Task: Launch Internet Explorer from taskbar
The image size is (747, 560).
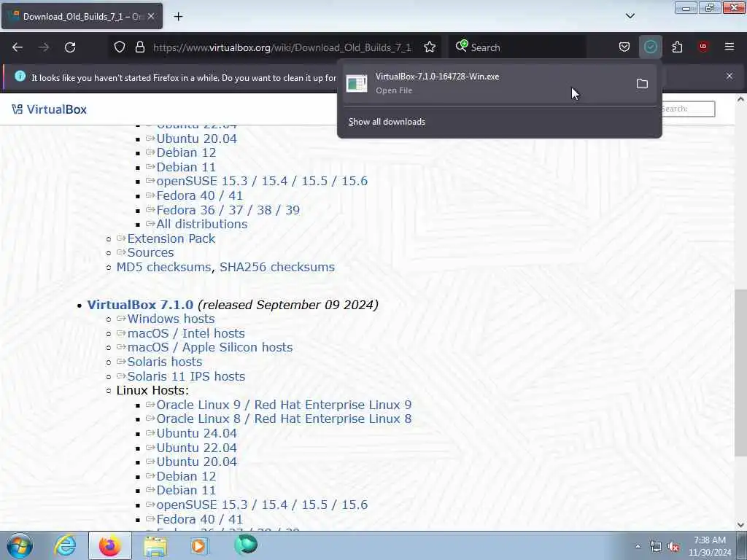Action: click(65, 545)
